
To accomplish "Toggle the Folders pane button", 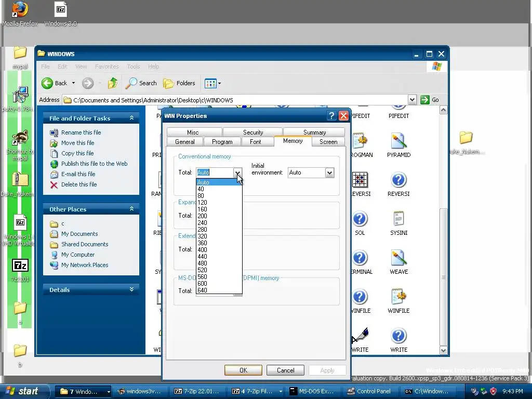I will click(x=179, y=83).
